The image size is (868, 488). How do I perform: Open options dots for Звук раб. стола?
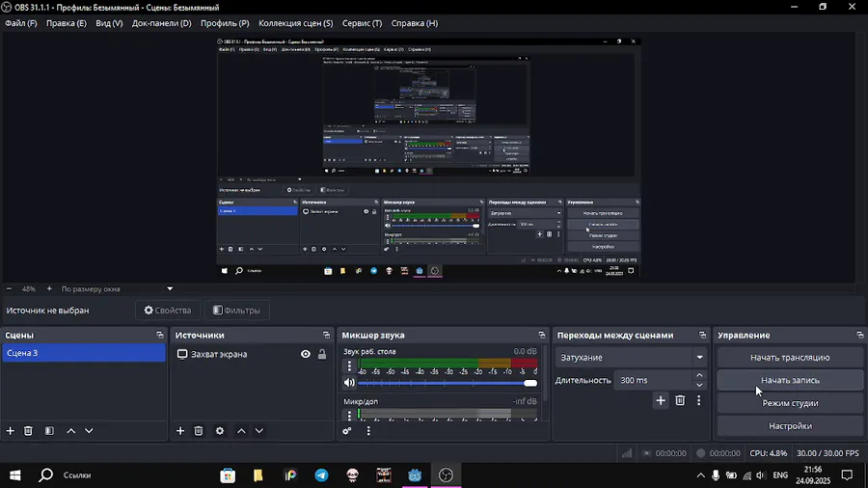tap(349, 366)
